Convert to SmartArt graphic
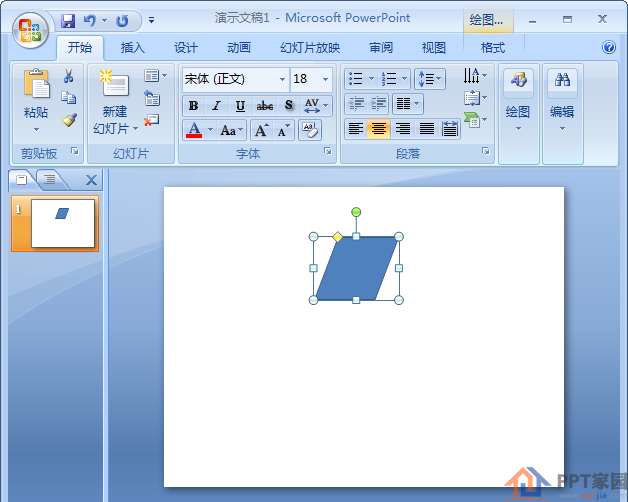The width and height of the screenshot is (628, 502). [475, 120]
